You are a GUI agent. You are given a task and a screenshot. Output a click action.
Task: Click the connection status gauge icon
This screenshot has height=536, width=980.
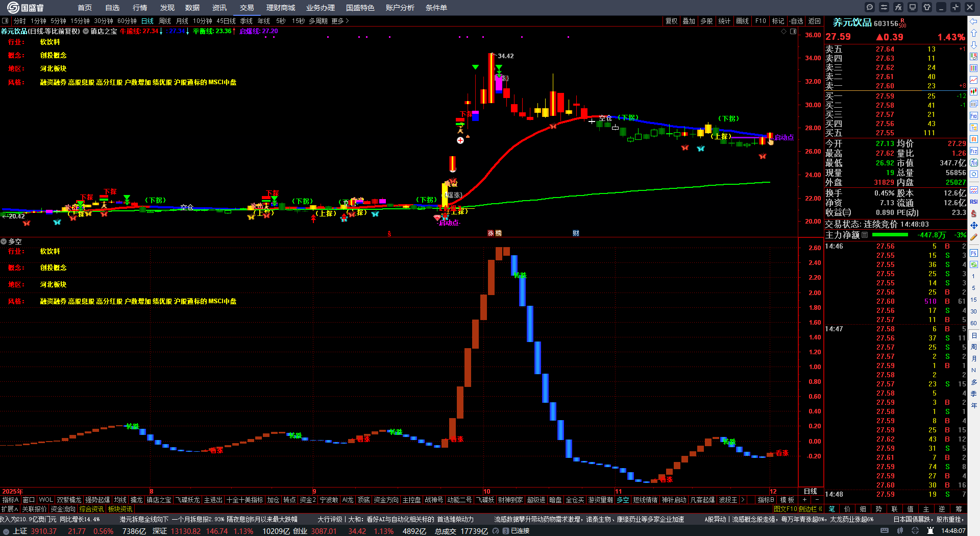[496, 531]
